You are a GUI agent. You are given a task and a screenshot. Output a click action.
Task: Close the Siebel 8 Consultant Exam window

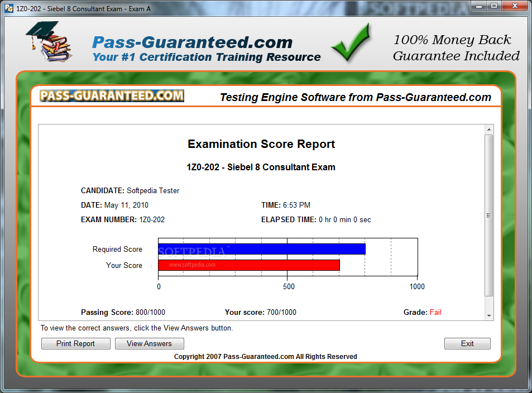pyautogui.click(x=515, y=6)
